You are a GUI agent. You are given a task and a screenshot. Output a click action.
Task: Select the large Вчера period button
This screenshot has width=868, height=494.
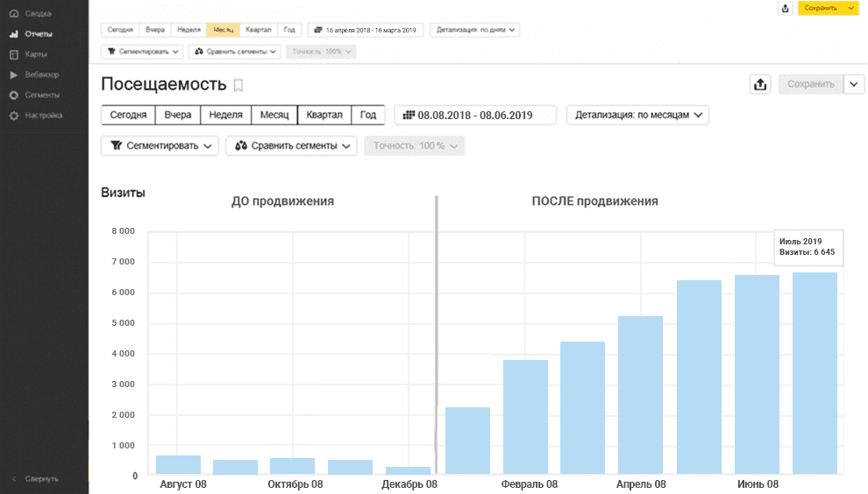coord(178,115)
